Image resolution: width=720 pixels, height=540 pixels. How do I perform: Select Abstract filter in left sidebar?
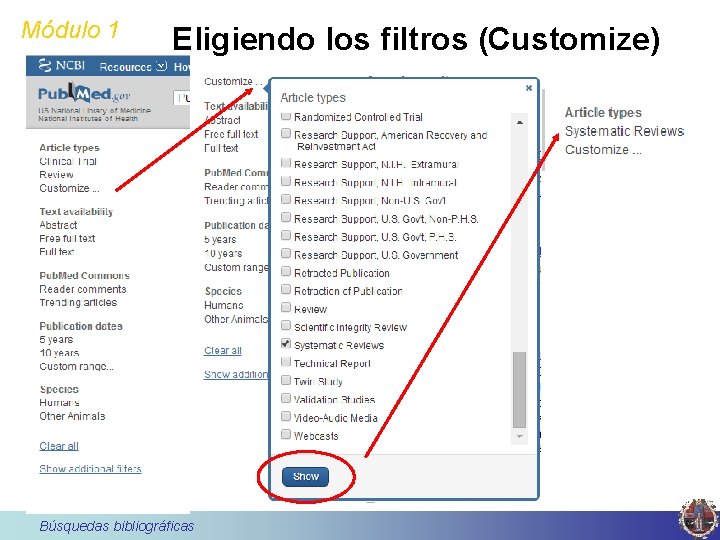[x=58, y=225]
